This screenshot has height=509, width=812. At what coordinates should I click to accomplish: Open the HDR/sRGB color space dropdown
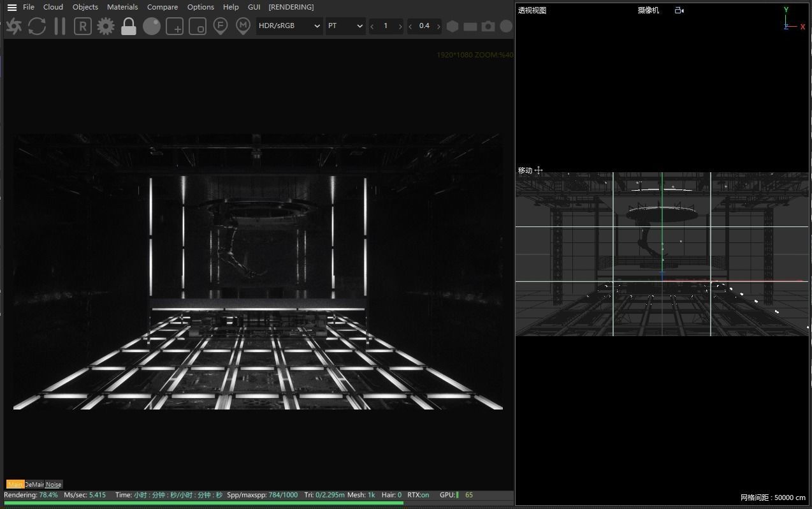coord(289,26)
